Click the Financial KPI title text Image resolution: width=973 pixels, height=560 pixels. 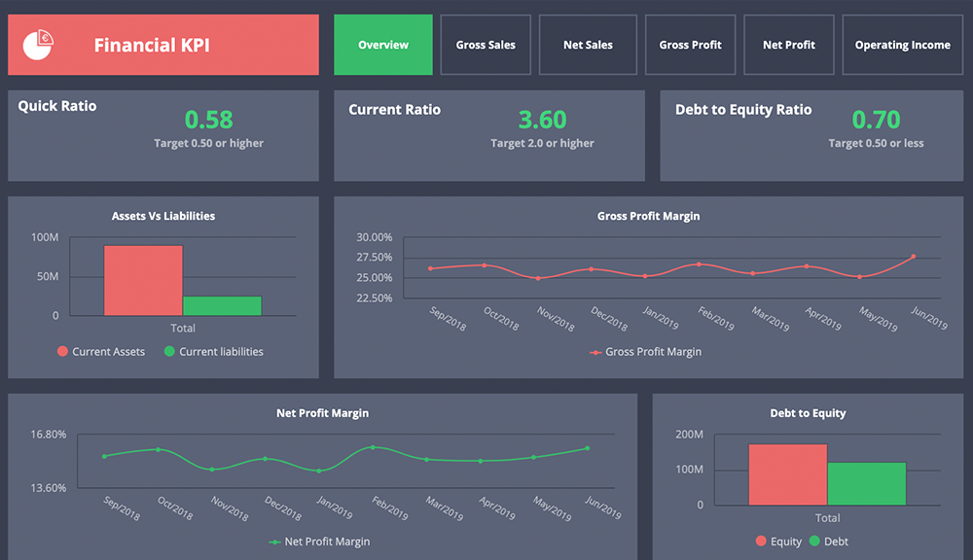[x=152, y=46]
